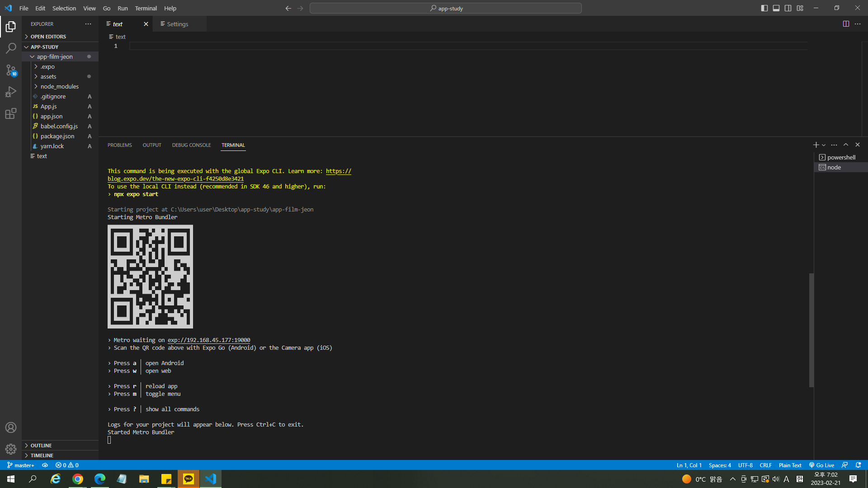Open the feedback icon in status bar
This screenshot has width=868, height=488.
click(844, 465)
